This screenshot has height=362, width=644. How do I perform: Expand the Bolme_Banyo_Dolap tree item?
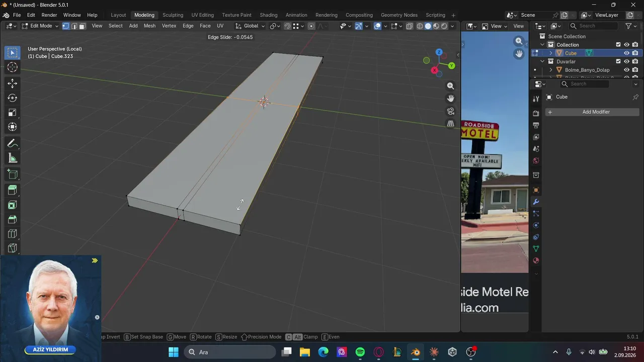(550, 70)
